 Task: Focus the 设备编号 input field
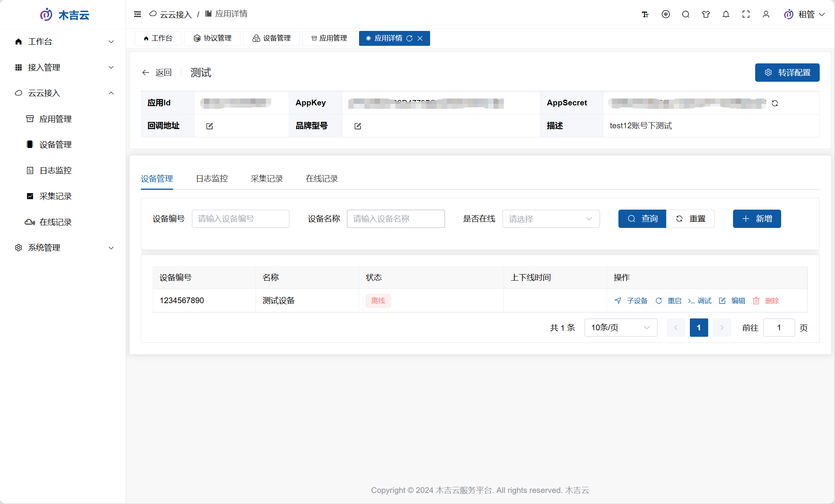coord(241,219)
